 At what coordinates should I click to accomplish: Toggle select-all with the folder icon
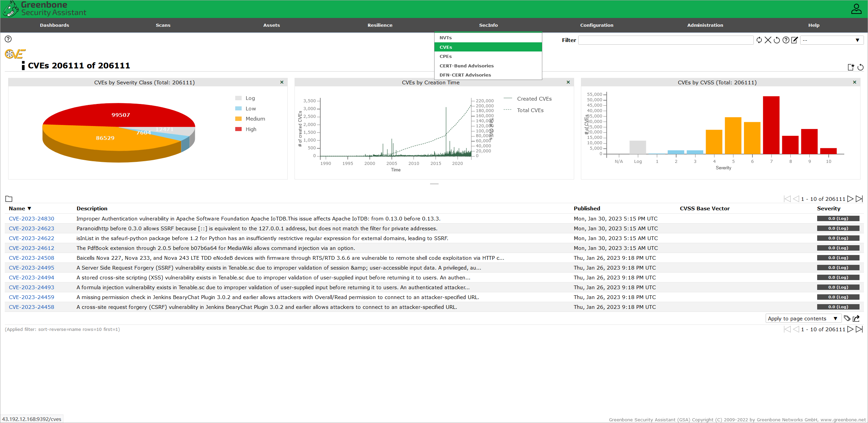[9, 199]
